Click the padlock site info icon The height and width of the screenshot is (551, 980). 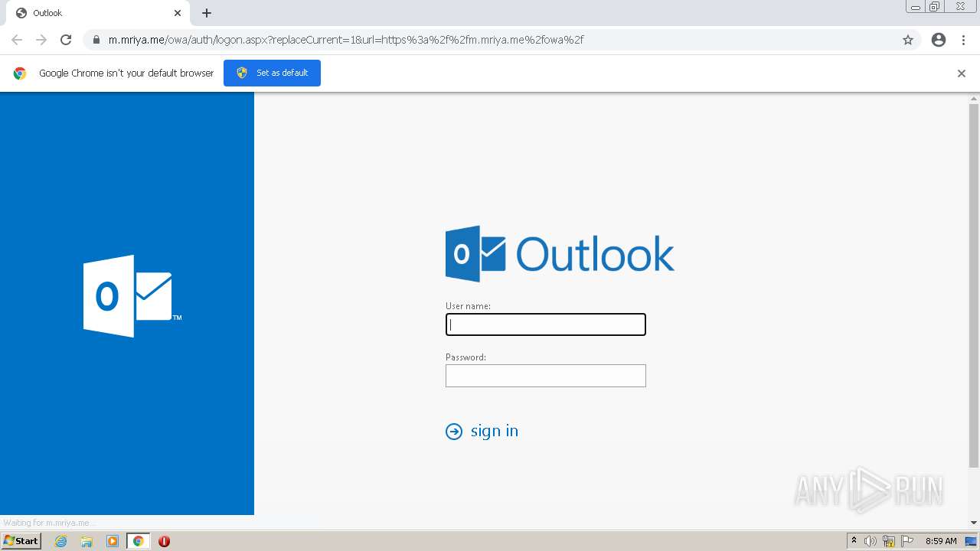click(96, 40)
